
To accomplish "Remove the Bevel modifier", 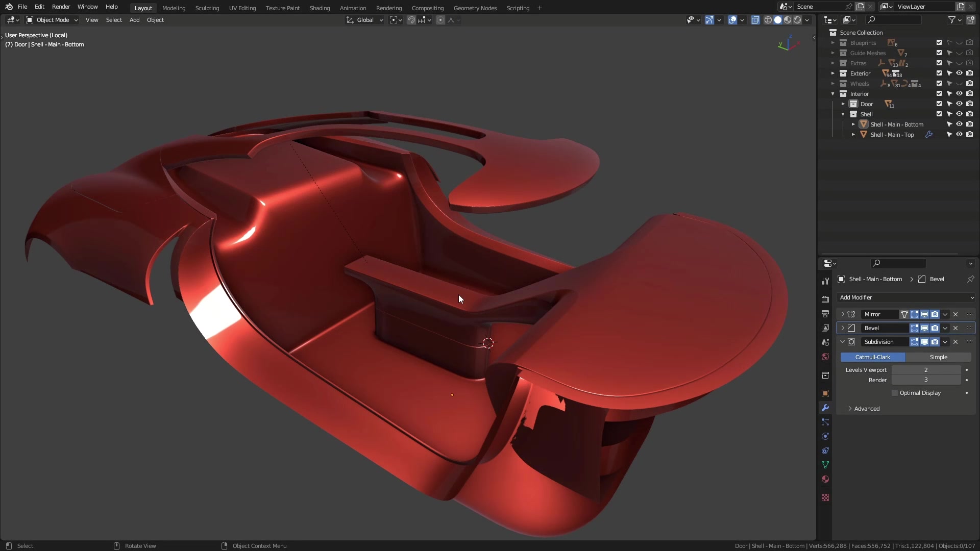I will click(955, 328).
